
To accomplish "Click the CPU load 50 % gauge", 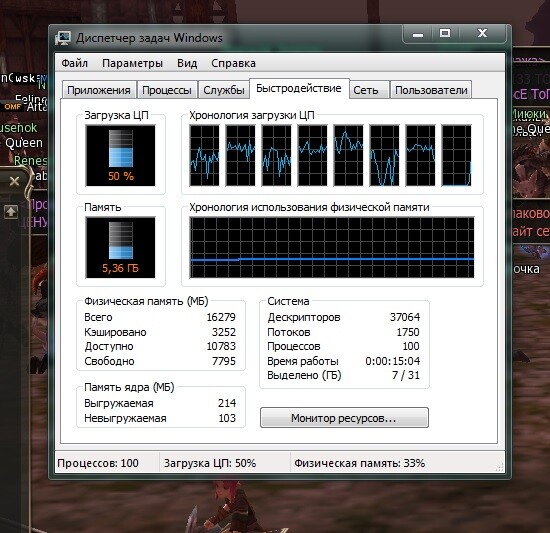I will click(x=120, y=155).
